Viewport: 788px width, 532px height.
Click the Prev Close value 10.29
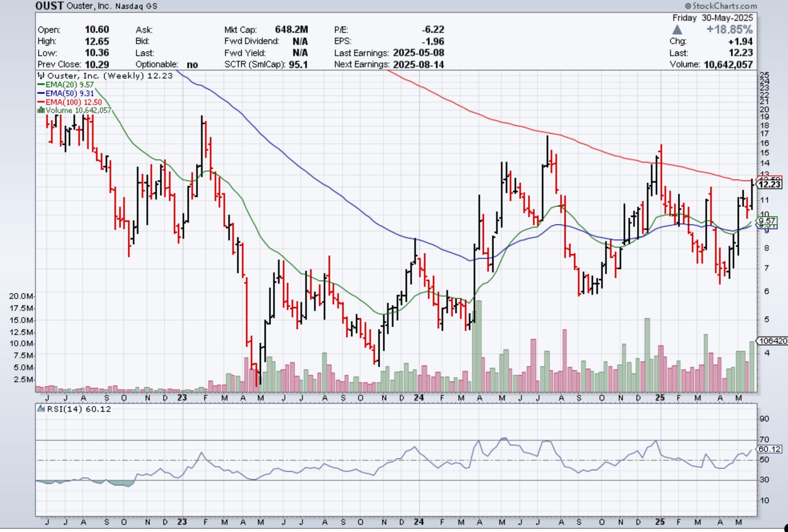pyautogui.click(x=97, y=64)
